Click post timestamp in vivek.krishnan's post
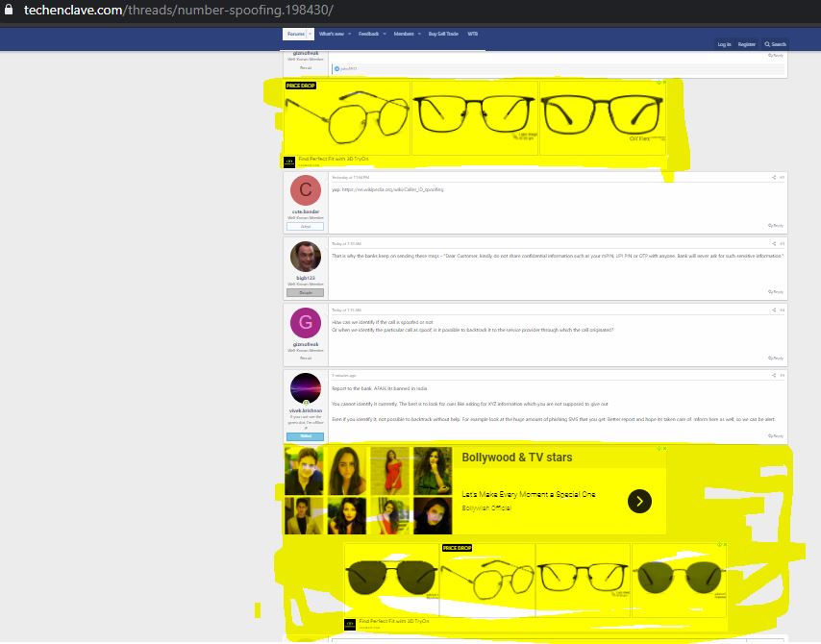The width and height of the screenshot is (821, 644). 343,376
